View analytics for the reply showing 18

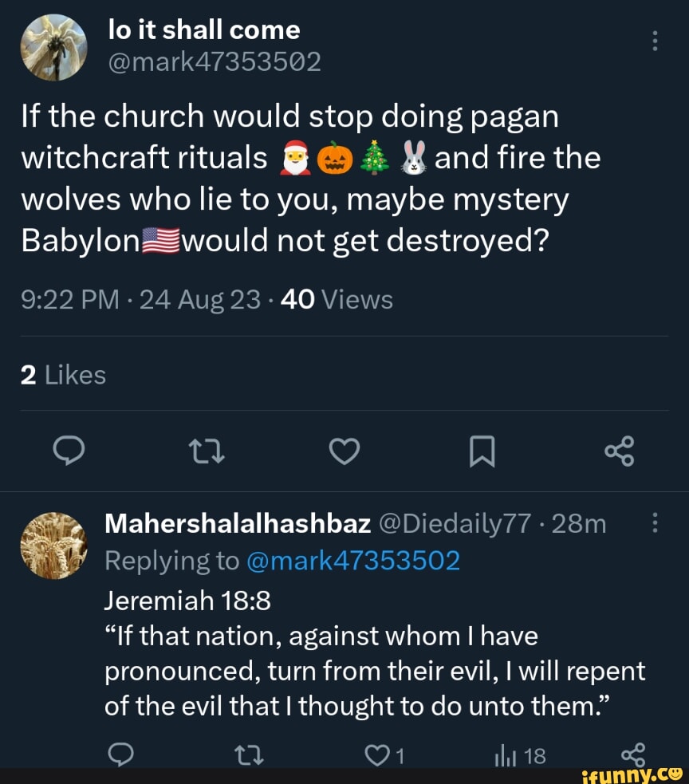(x=522, y=756)
